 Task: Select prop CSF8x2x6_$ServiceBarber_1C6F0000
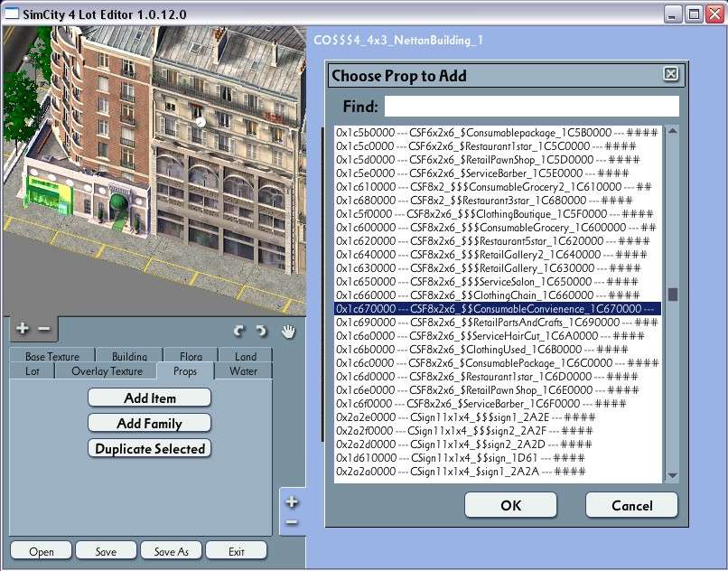point(498,403)
